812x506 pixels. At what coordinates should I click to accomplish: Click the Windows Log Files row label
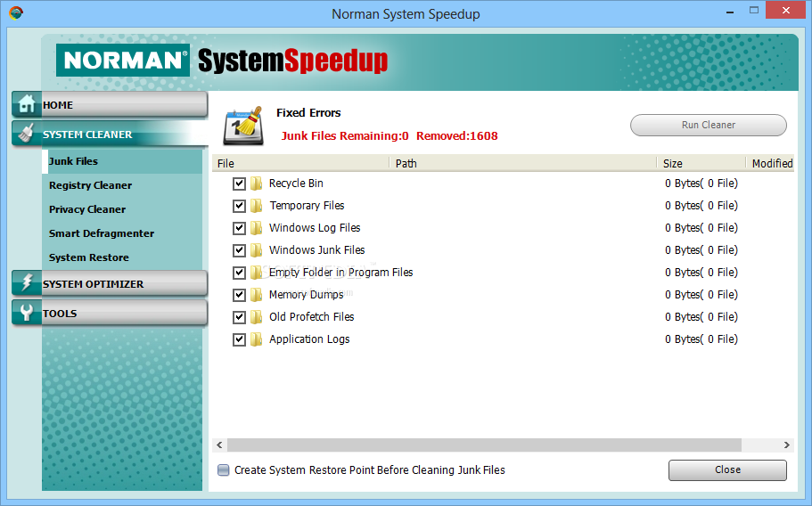click(x=315, y=228)
